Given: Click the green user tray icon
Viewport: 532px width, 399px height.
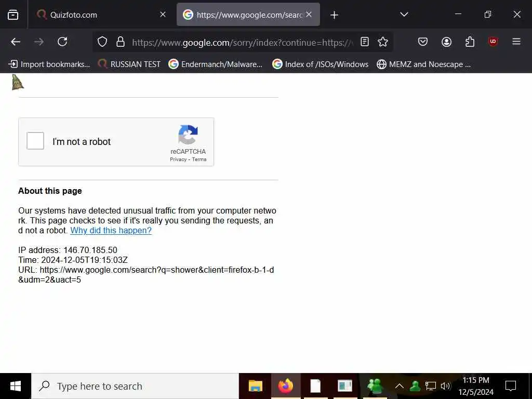Looking at the screenshot, I should tap(415, 386).
